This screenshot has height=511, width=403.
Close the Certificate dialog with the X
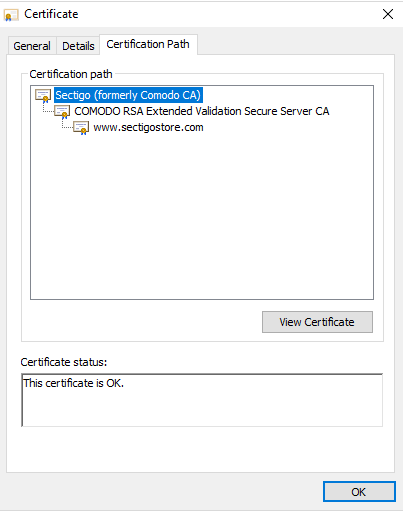388,14
